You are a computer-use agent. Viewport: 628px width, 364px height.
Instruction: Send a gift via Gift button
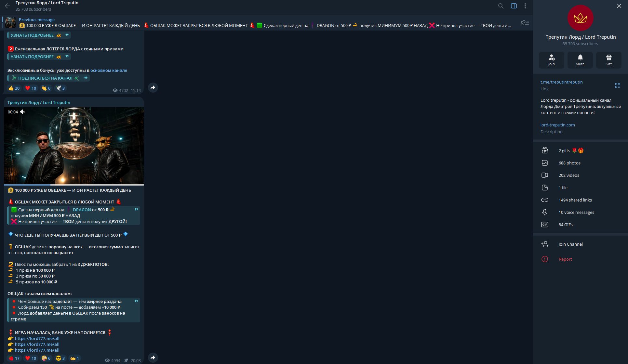pos(609,60)
